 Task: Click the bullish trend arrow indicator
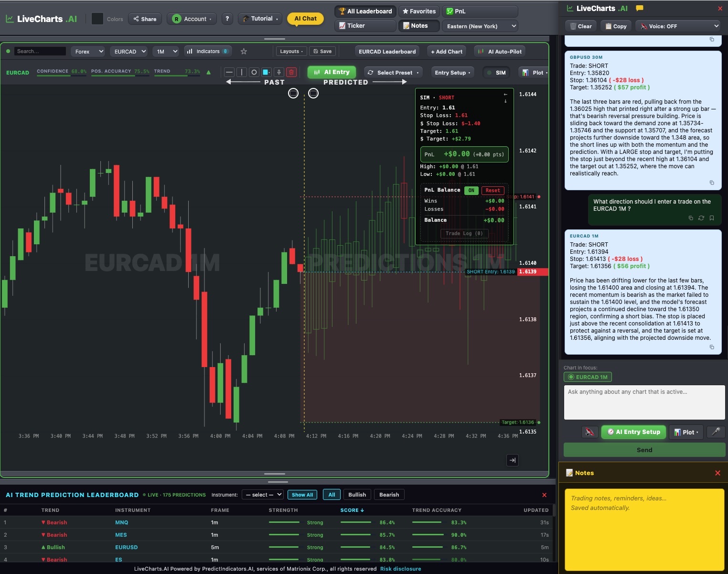[208, 72]
